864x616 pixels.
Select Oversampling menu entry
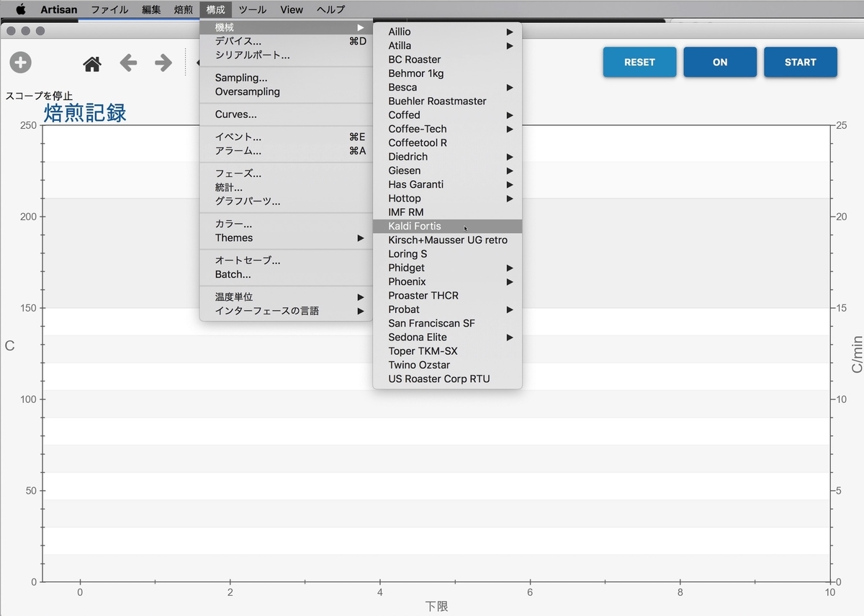point(286,91)
